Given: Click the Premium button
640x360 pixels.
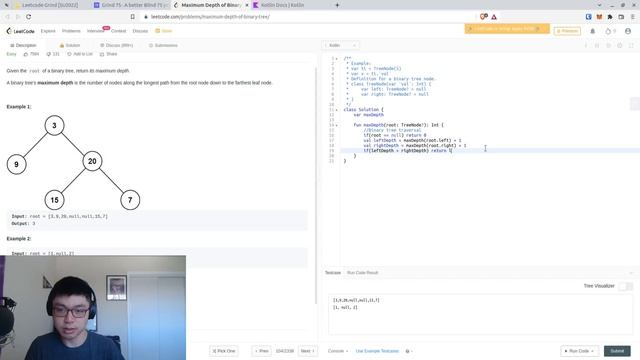Looking at the screenshot, I should tap(567, 31).
